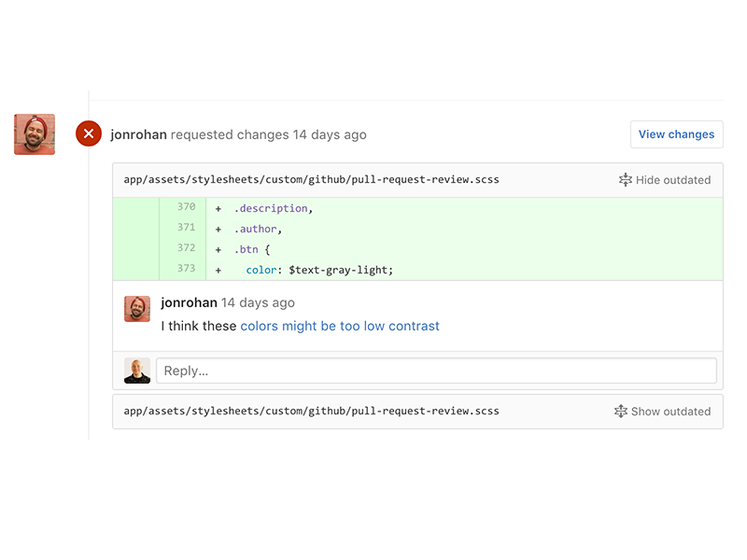The height and width of the screenshot is (560, 747).
Task: Click the unfold icon beside Show outdated
Action: 621,412
